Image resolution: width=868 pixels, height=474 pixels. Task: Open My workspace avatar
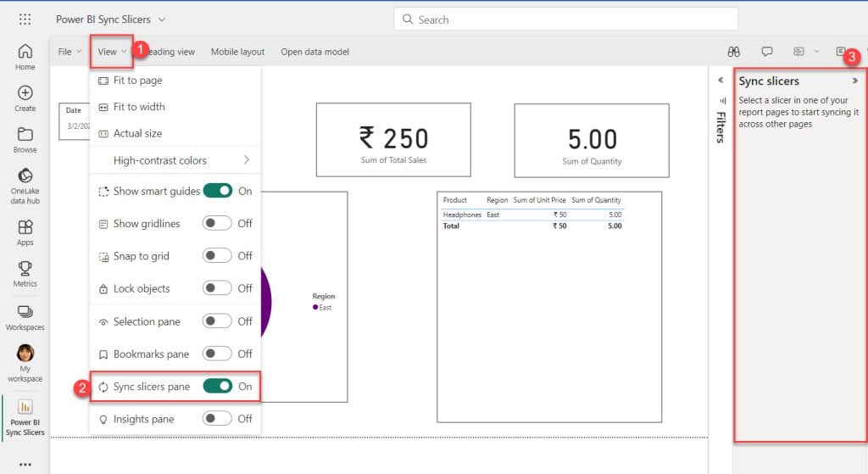(x=25, y=353)
